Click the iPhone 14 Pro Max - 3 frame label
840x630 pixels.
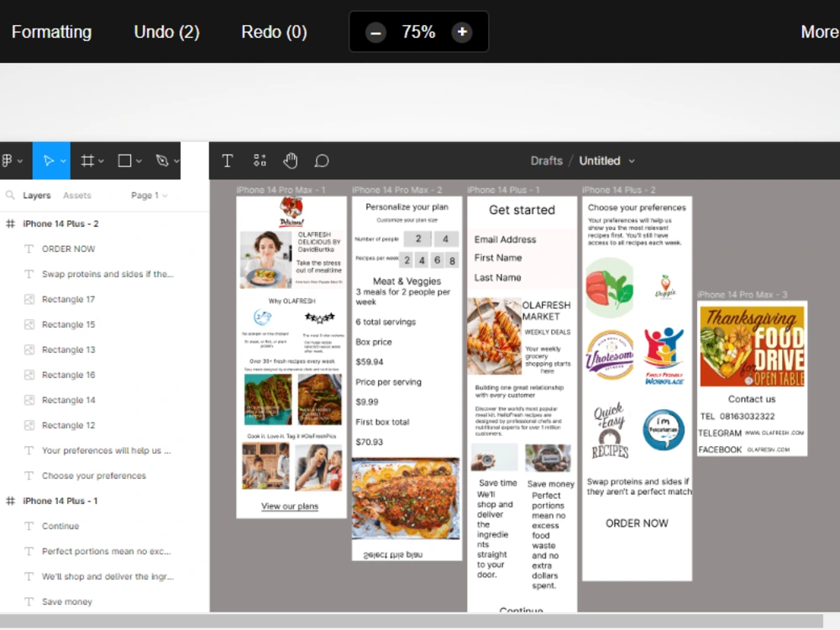(x=743, y=295)
